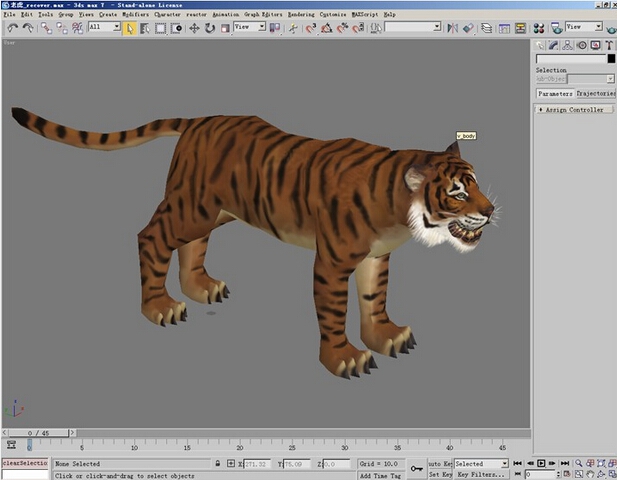Click the Zoom viewport magnifier icon

(579, 463)
